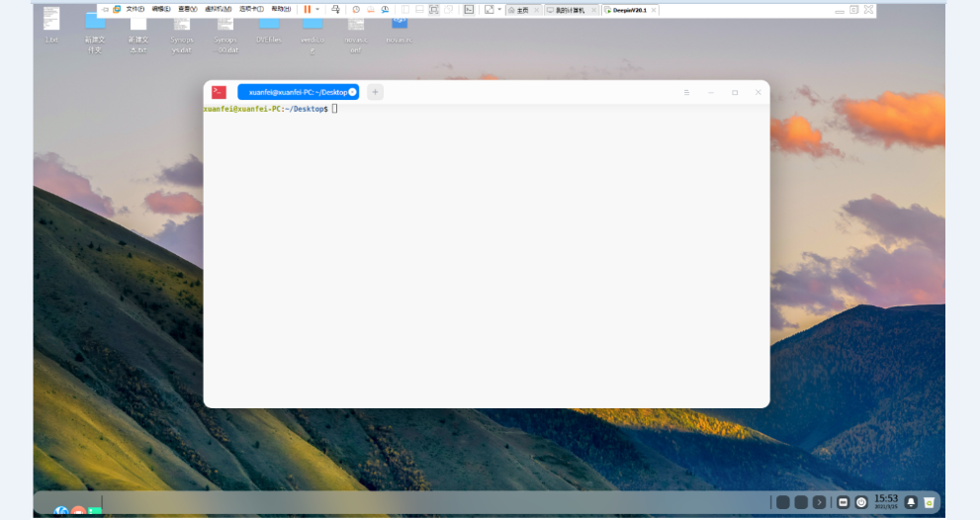Pause the virtual machine with orange pause icon
The image size is (980, 520).
pos(307,9)
